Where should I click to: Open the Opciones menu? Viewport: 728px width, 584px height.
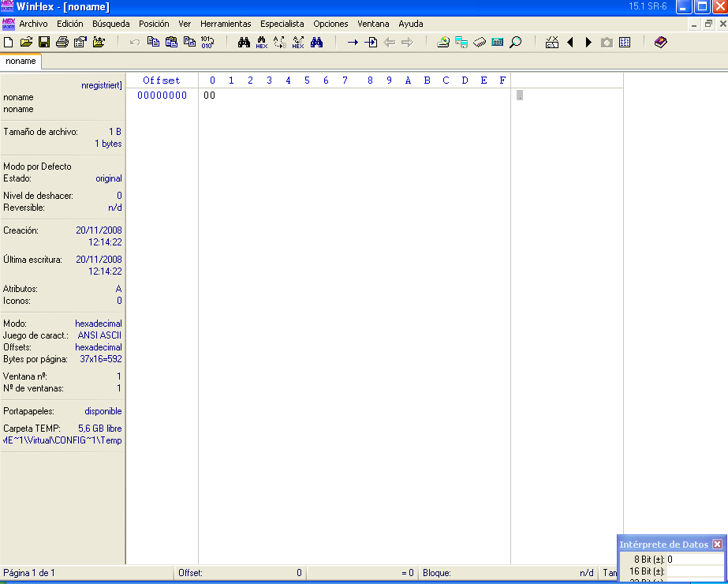click(330, 24)
